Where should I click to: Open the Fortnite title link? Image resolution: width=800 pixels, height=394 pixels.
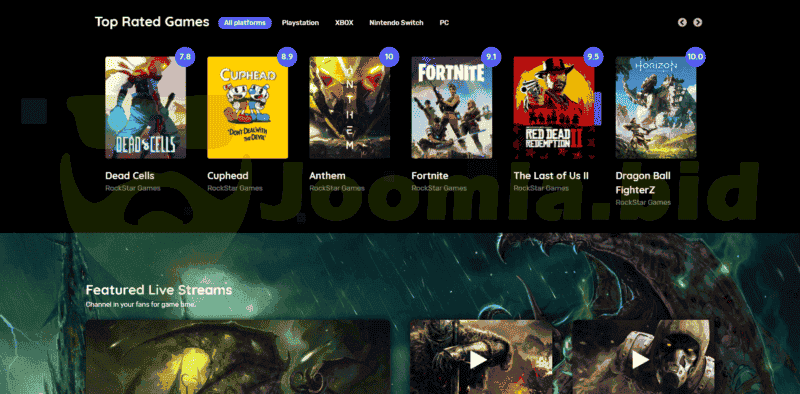430,176
